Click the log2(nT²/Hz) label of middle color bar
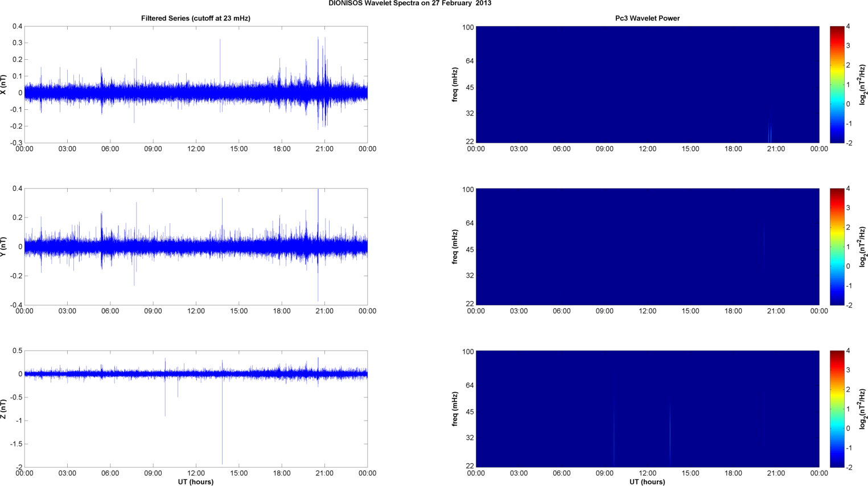The height and width of the screenshot is (486, 868). [862, 246]
